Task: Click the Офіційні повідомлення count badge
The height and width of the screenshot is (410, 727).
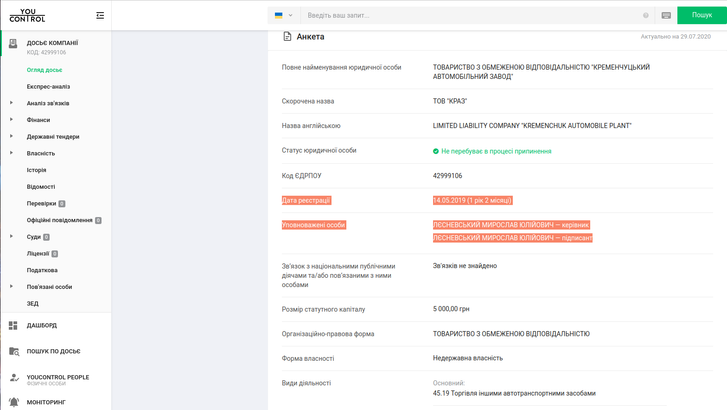Action: [x=98, y=220]
